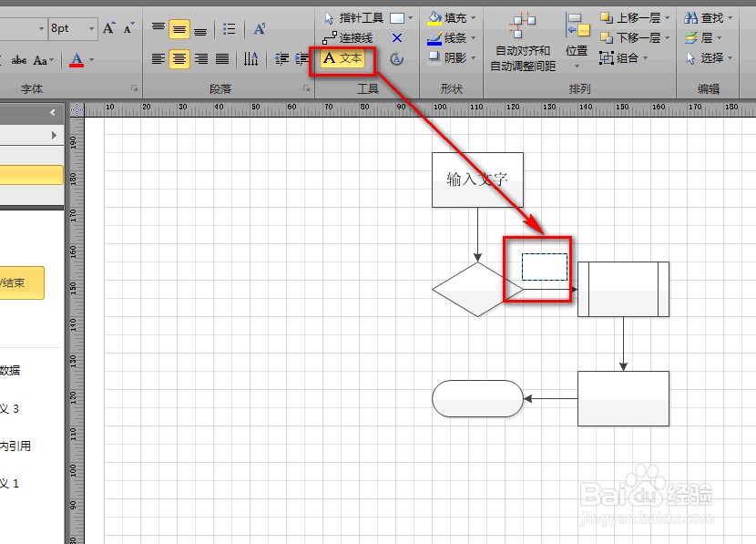Open the change case Aa menu
The height and width of the screenshot is (544, 756).
[43, 60]
